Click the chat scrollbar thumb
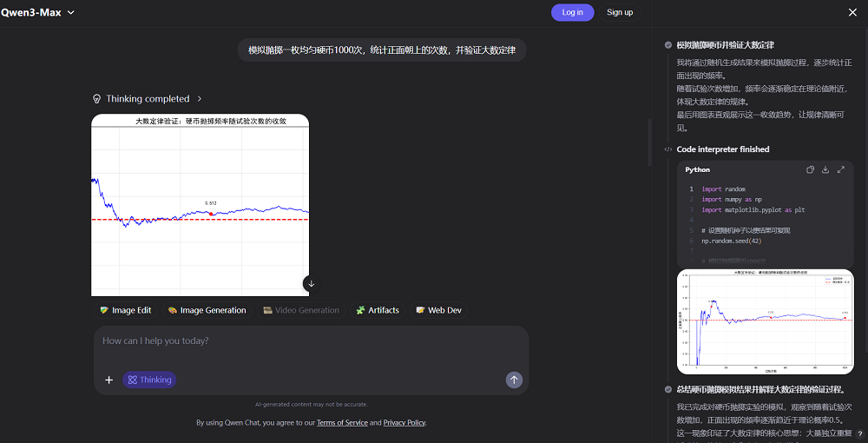The width and height of the screenshot is (868, 443). pos(649,141)
